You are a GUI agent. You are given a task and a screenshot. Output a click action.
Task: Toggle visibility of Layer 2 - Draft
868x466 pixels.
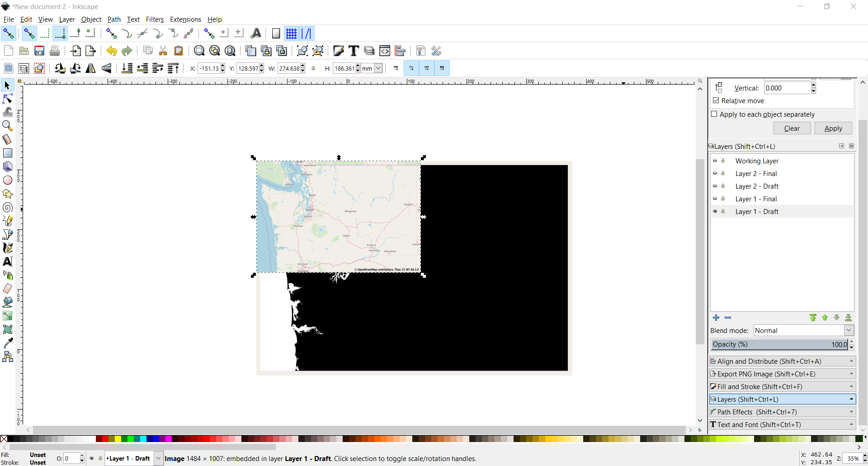click(x=715, y=186)
